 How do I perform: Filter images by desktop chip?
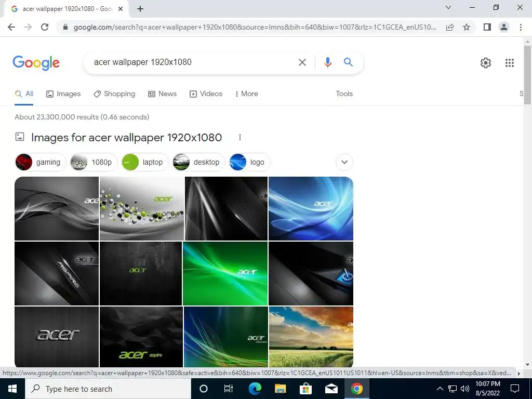[199, 162]
